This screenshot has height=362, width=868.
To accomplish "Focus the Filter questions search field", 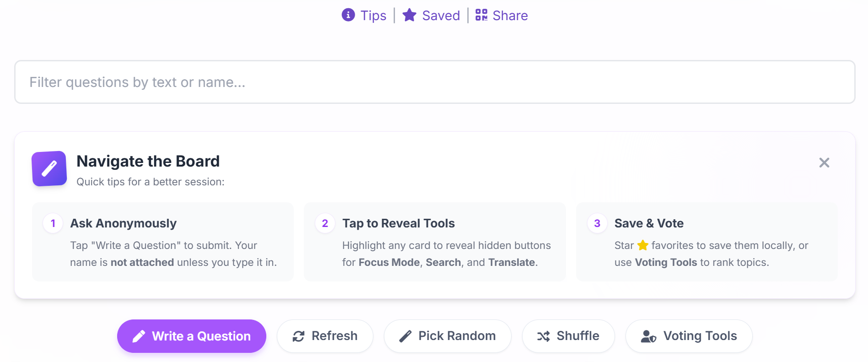I will pyautogui.click(x=435, y=82).
